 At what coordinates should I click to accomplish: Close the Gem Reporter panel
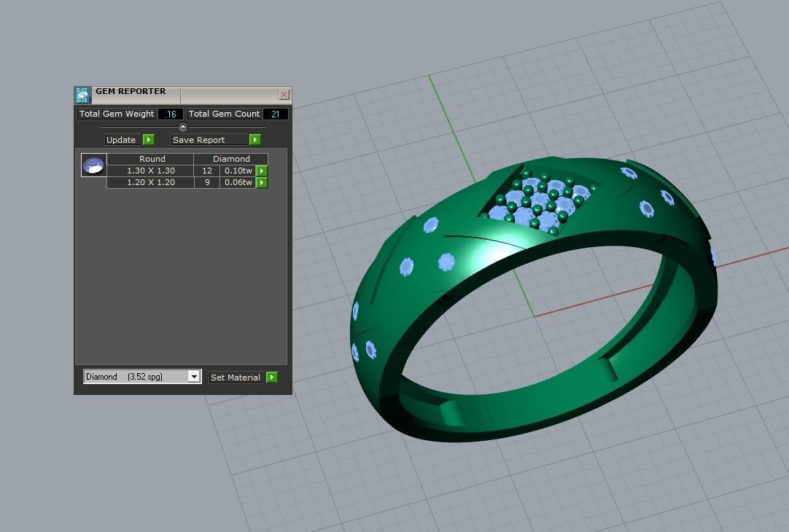pos(284,95)
